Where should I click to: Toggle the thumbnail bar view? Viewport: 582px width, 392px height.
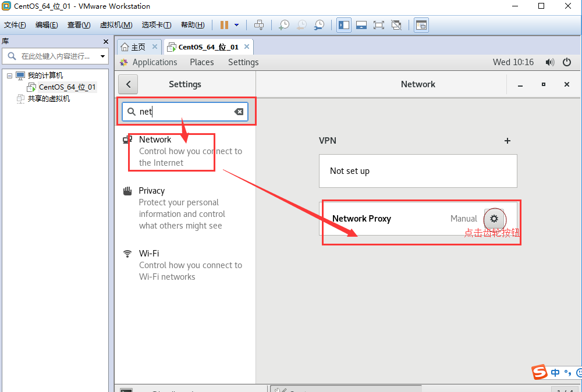[361, 25]
